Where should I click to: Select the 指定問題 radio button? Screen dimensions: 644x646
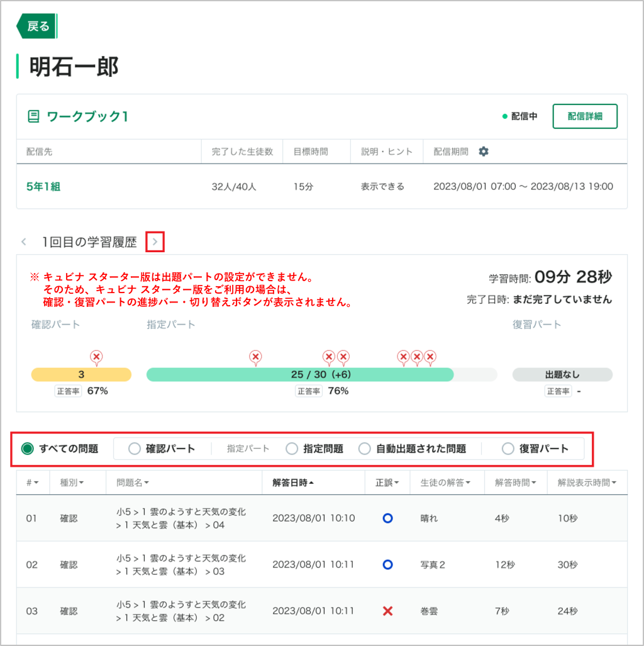[x=292, y=448]
